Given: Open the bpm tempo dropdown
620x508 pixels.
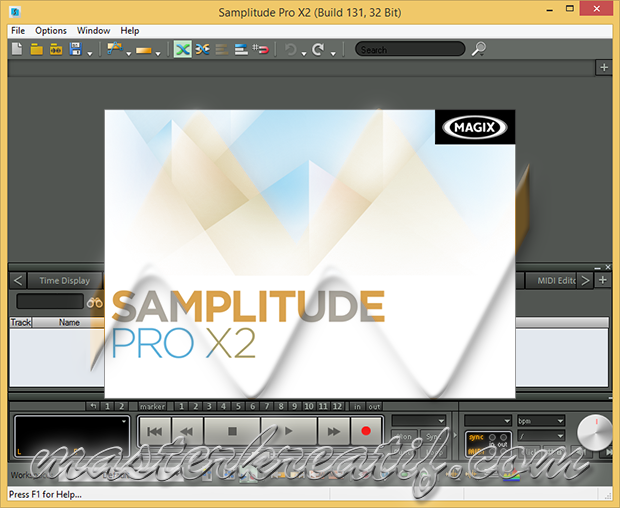Looking at the screenshot, I should tap(541, 421).
